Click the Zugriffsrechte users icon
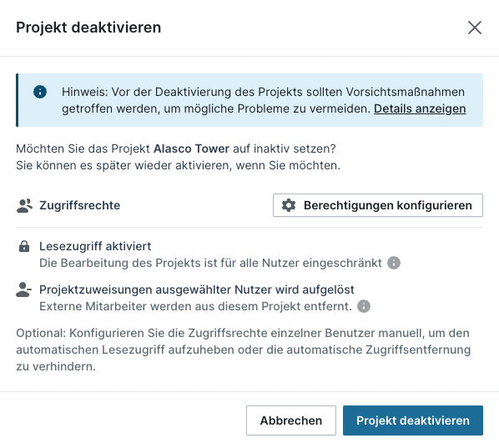Viewport: 499px width, 448px height. click(x=24, y=205)
